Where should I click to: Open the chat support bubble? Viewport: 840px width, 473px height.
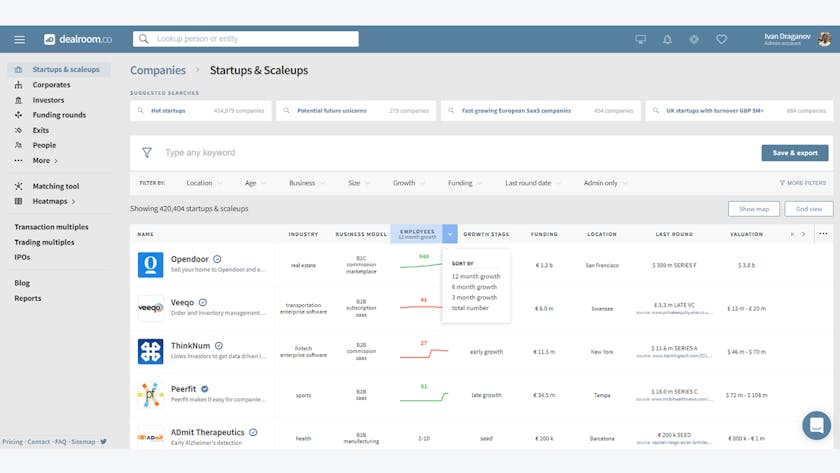[x=816, y=425]
